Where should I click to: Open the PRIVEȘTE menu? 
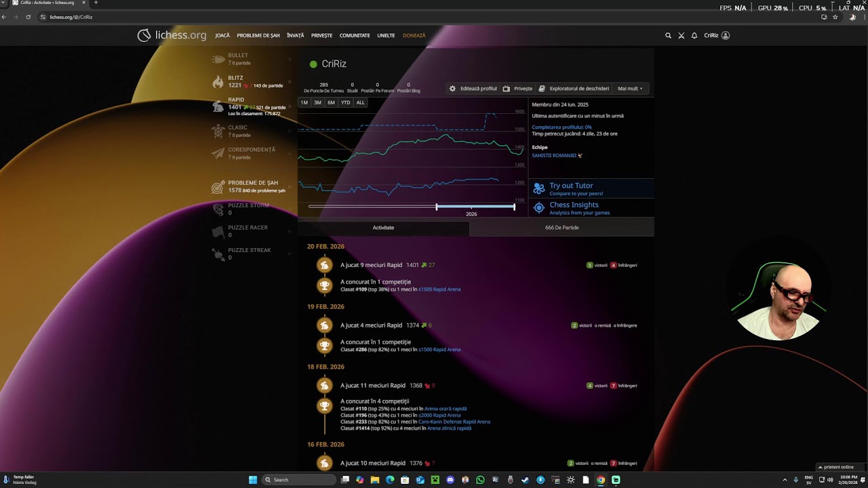[322, 35]
